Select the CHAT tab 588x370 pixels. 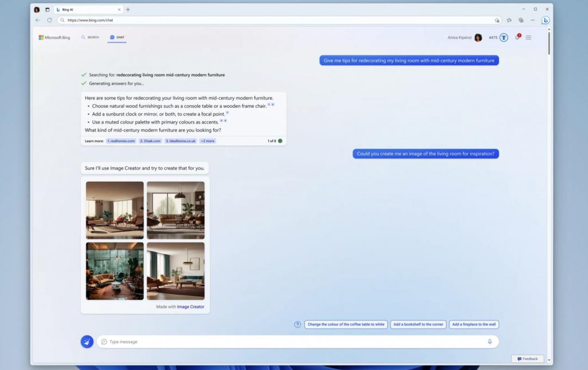click(x=117, y=38)
